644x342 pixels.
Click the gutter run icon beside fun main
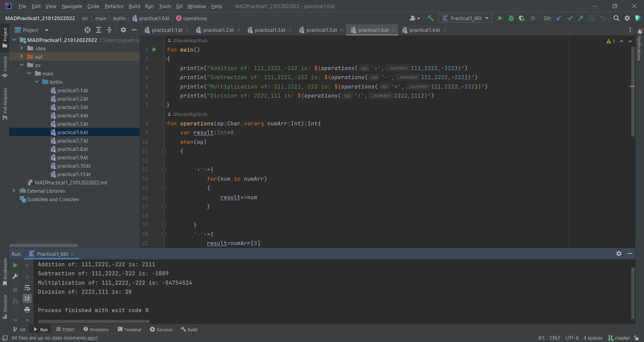154,49
